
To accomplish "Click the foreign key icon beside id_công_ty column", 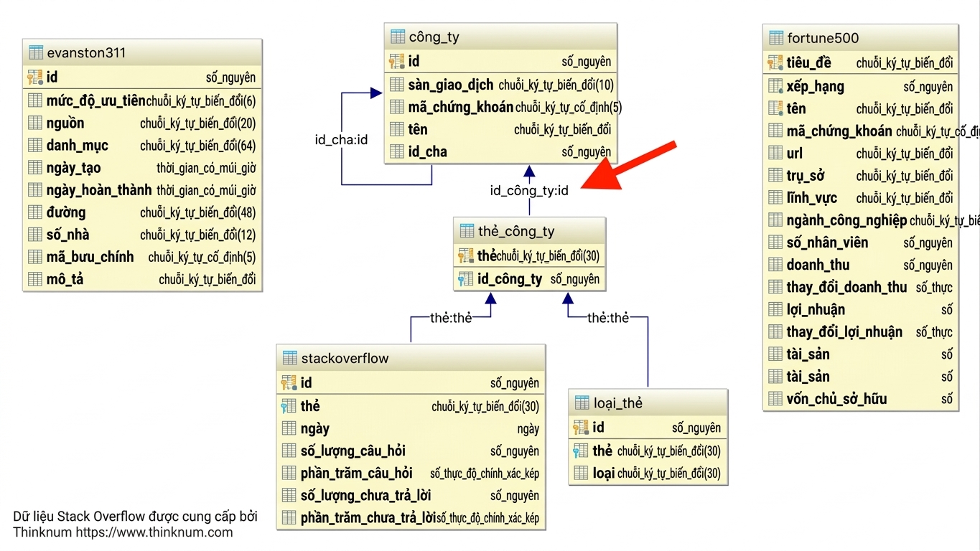I will pos(466,279).
